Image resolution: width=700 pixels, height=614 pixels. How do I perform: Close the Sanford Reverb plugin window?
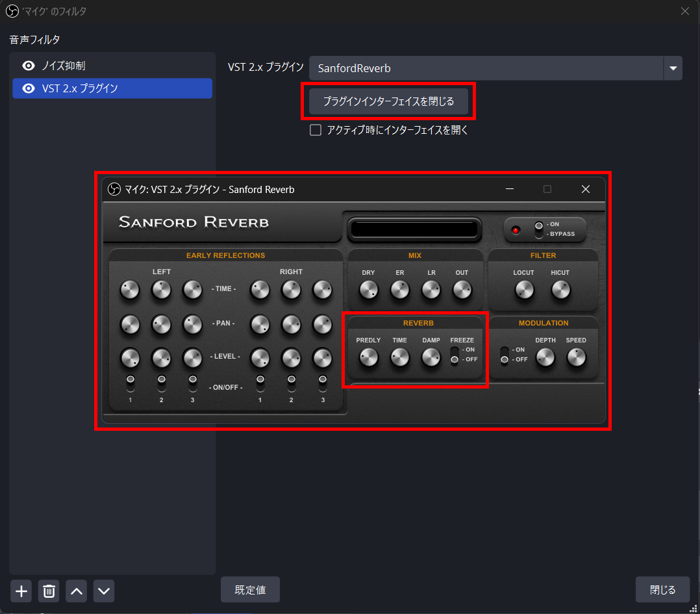click(x=586, y=189)
